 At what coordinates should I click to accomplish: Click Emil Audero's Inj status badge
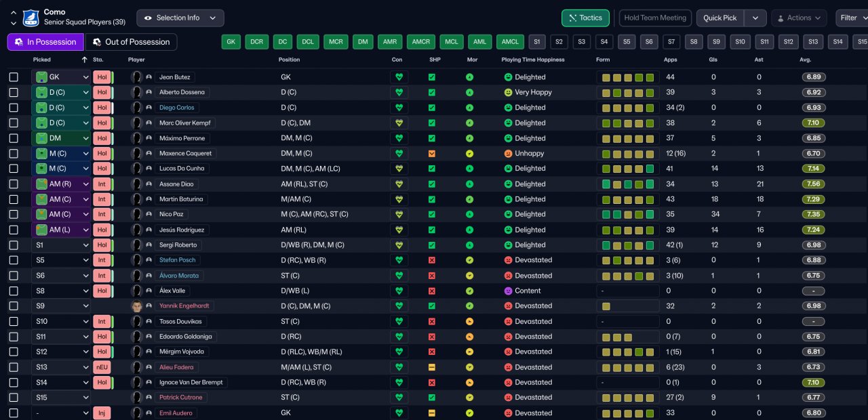pyautogui.click(x=101, y=413)
